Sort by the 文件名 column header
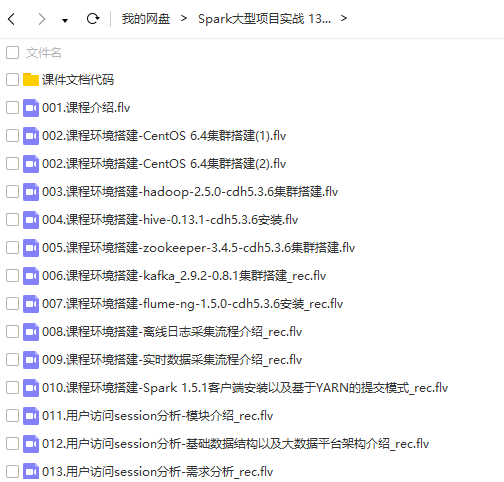The image size is (504, 482). coord(44,53)
